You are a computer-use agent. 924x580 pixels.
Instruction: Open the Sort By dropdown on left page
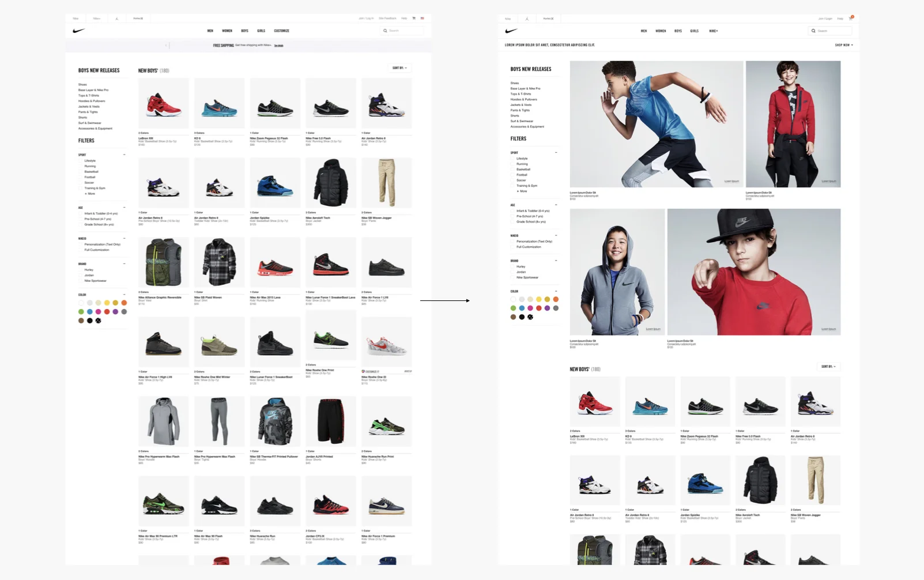399,68
